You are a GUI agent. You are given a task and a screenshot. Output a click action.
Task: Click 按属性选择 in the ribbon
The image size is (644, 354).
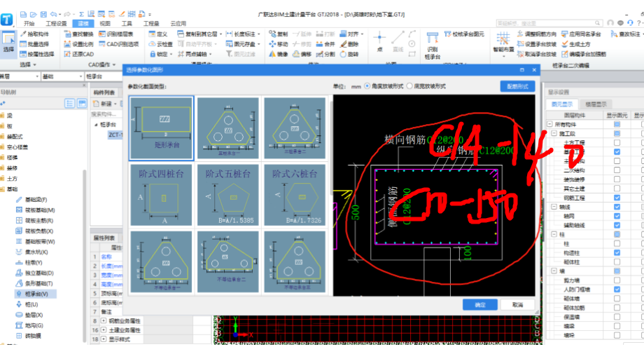[x=37, y=54]
